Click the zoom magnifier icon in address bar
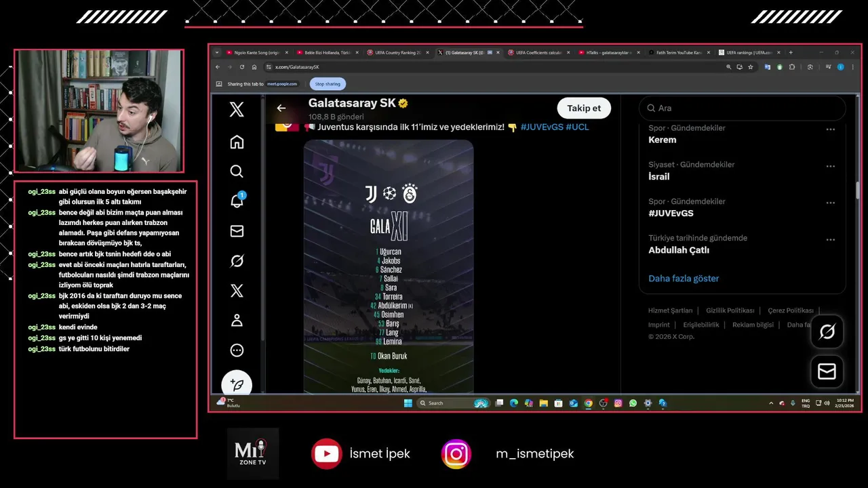868x488 pixels. (x=729, y=67)
